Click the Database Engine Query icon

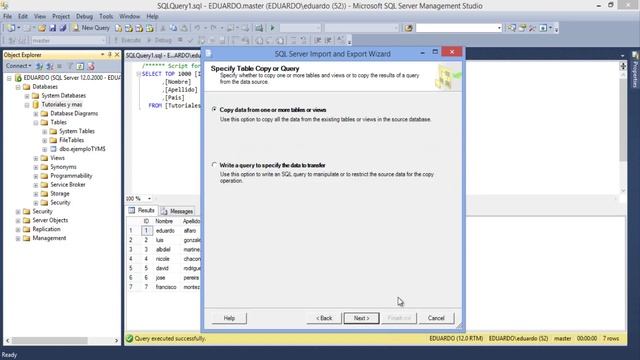pyautogui.click(x=118, y=28)
